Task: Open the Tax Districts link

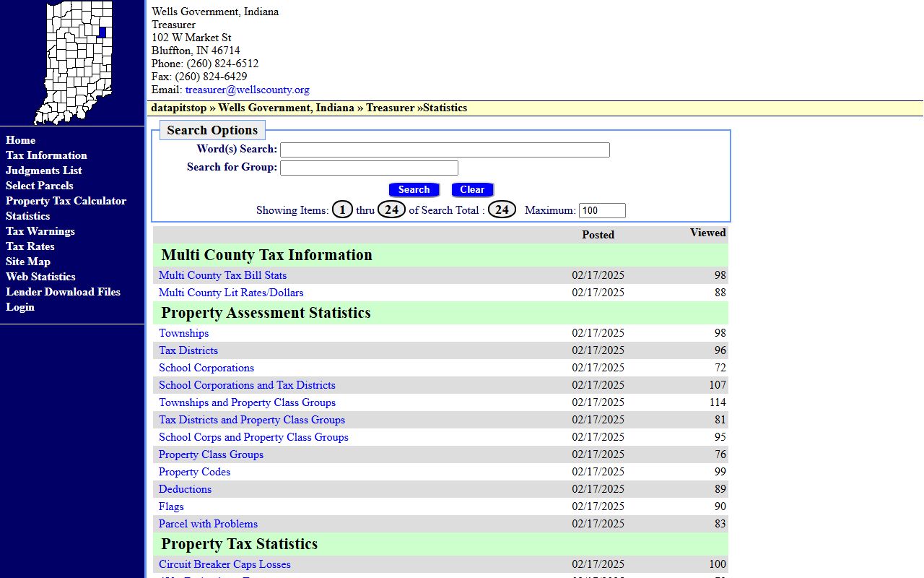Action: point(188,350)
